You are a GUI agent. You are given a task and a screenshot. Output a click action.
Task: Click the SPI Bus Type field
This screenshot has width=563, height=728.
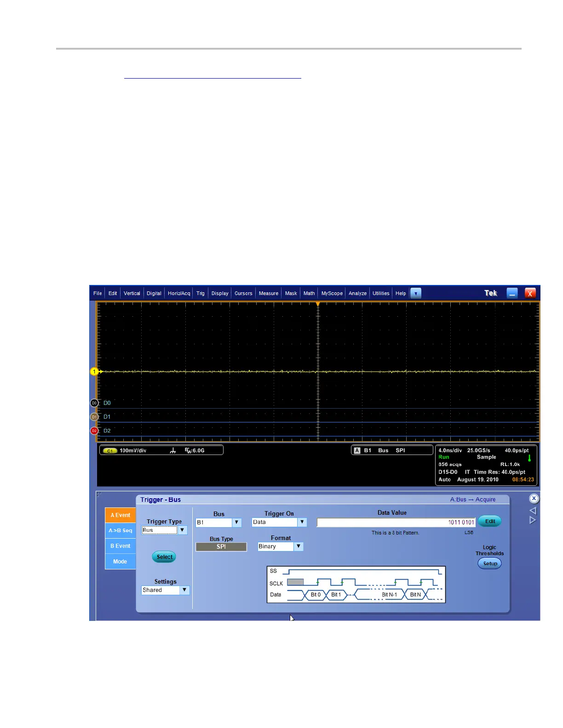[221, 547]
